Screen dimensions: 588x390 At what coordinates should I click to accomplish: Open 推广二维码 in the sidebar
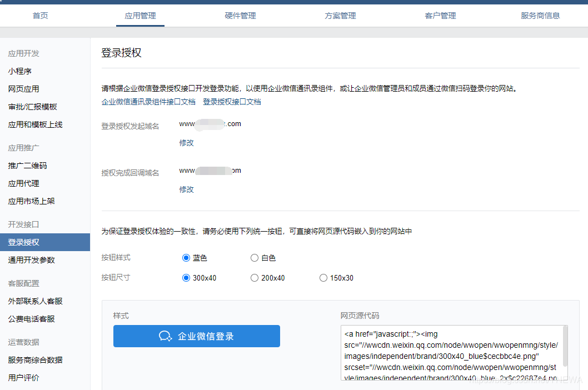[x=27, y=166]
